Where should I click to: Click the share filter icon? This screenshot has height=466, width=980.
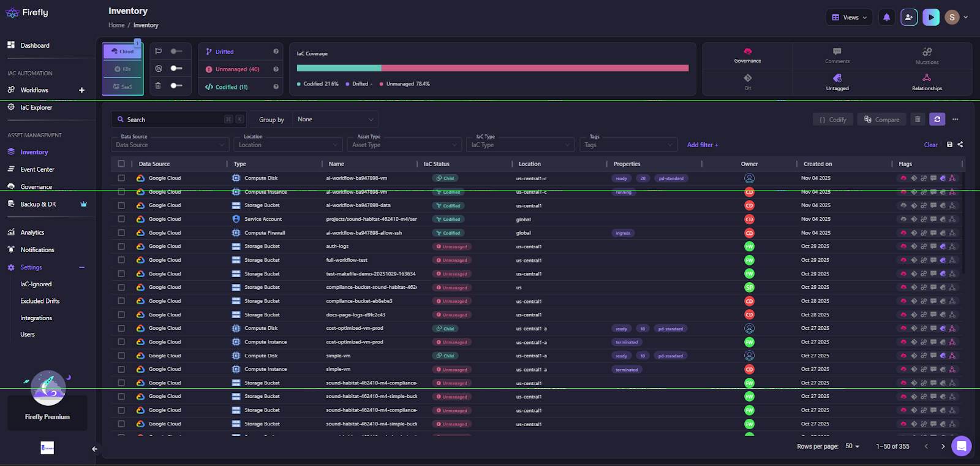[960, 145]
